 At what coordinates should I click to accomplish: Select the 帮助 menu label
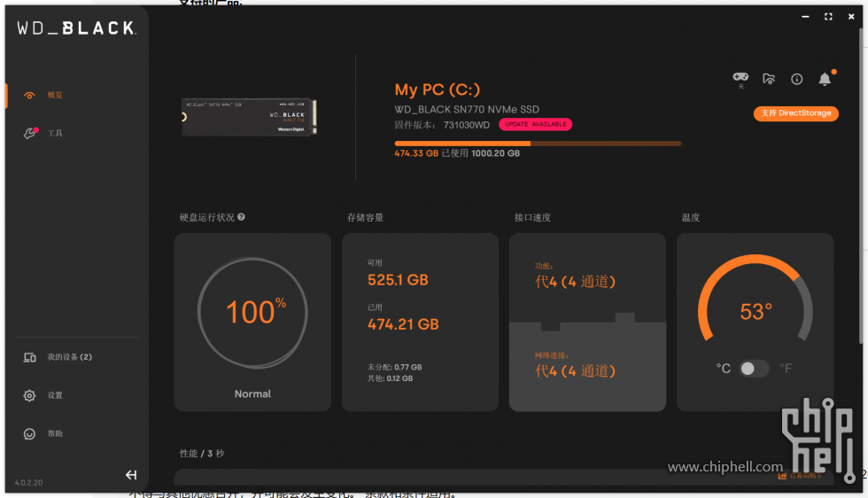pyautogui.click(x=55, y=433)
